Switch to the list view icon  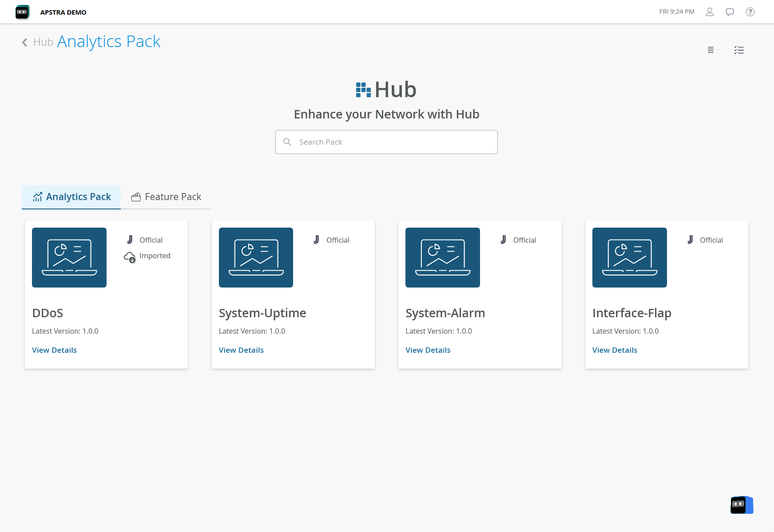click(x=710, y=50)
